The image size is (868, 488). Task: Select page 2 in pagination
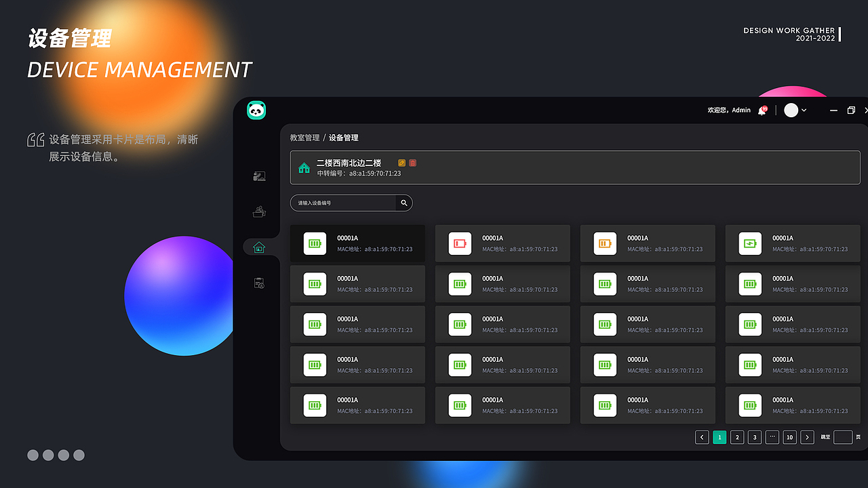click(737, 437)
